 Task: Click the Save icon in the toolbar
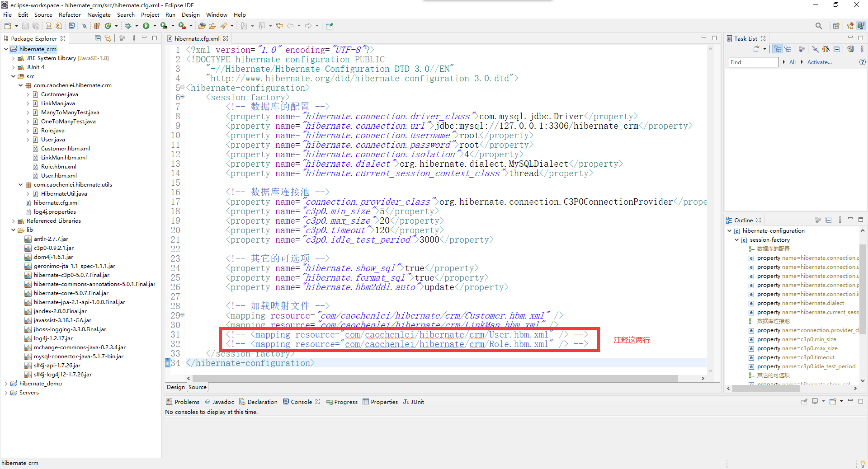click(x=25, y=26)
